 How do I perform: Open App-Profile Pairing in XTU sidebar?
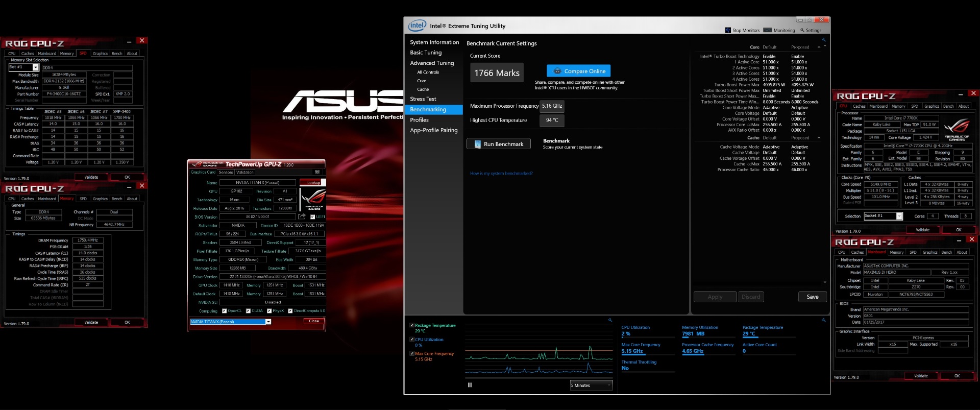coord(434,130)
